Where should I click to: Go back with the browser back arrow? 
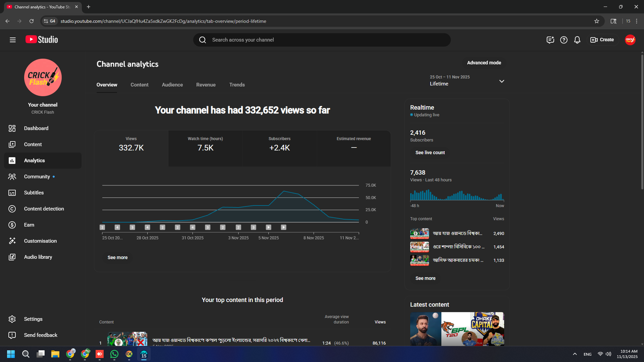tap(7, 21)
